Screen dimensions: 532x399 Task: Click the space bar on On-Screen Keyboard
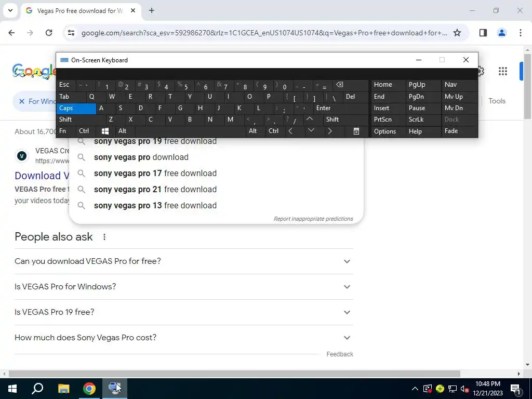(x=190, y=131)
